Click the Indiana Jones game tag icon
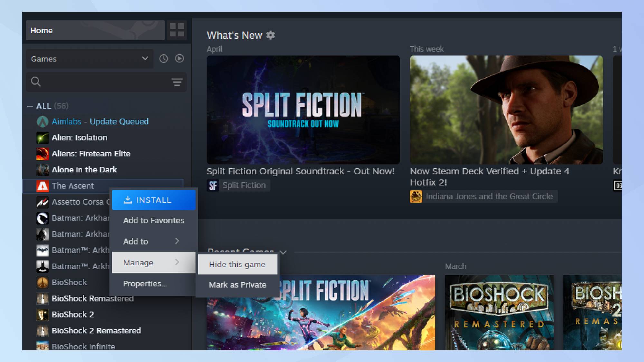The width and height of the screenshot is (644, 362). (416, 197)
